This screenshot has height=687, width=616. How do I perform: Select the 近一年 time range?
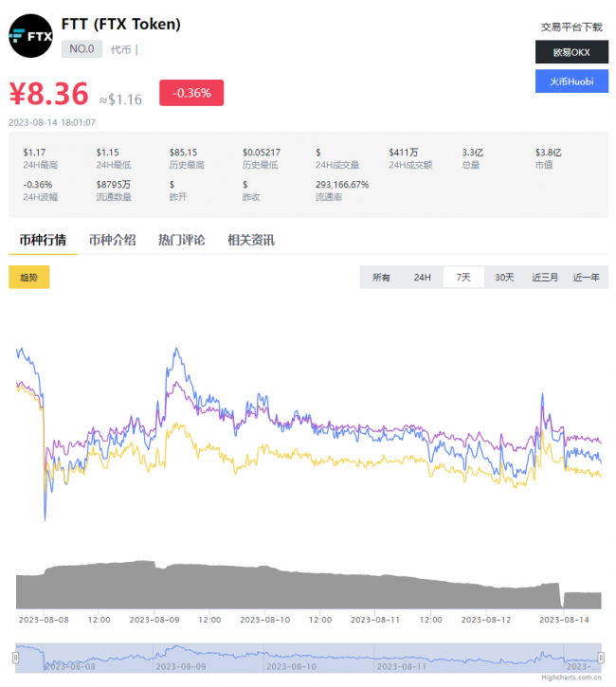click(587, 278)
